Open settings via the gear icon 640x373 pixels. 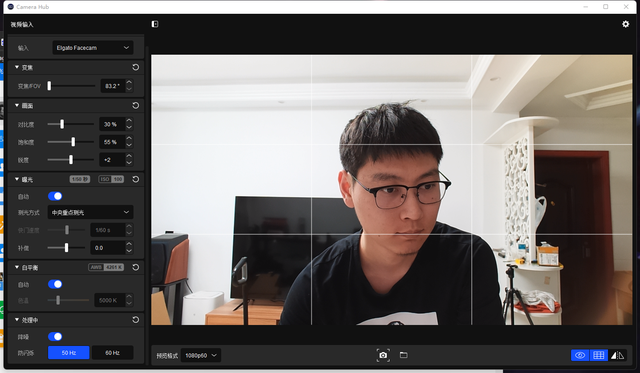pos(625,24)
